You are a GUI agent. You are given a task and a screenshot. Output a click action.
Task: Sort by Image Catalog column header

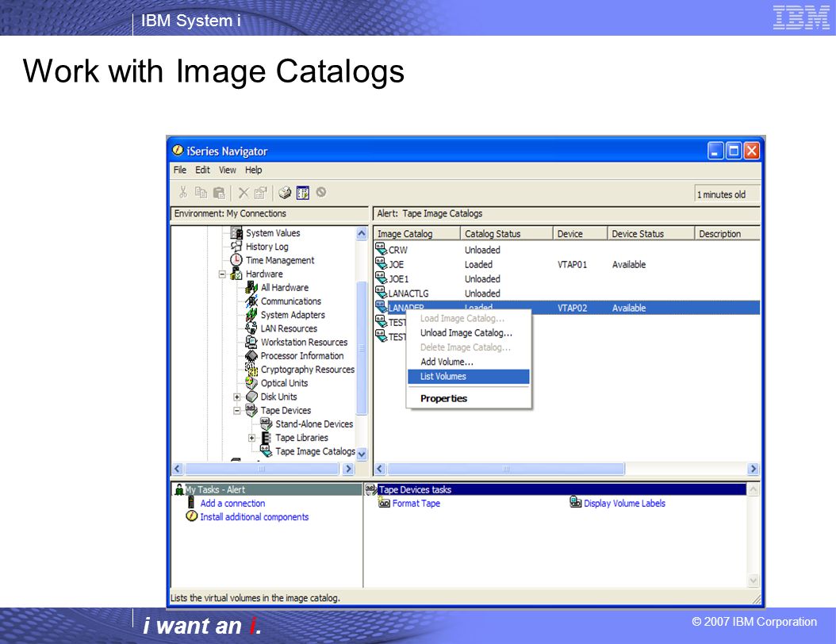[x=416, y=233]
